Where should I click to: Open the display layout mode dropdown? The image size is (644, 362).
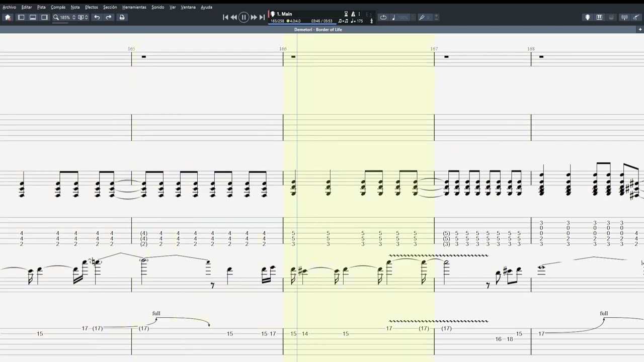[x=83, y=17]
